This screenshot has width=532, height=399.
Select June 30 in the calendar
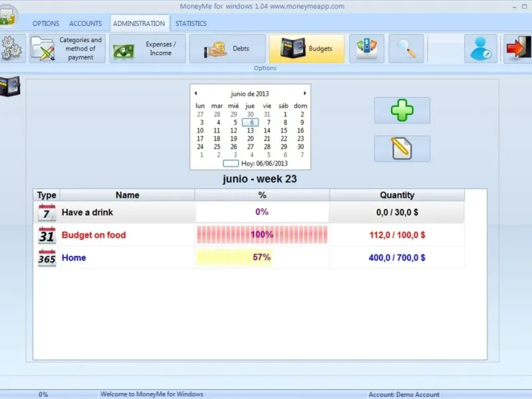point(301,147)
